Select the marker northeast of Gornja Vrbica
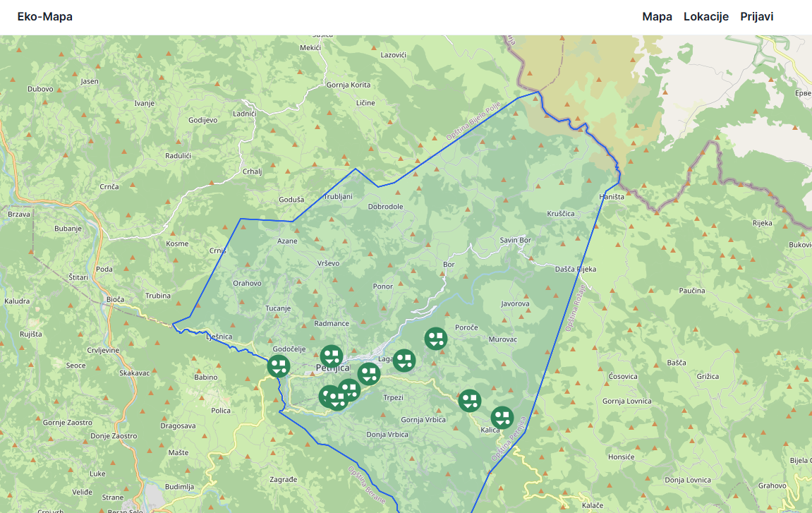This screenshot has width=812, height=513. [470, 401]
